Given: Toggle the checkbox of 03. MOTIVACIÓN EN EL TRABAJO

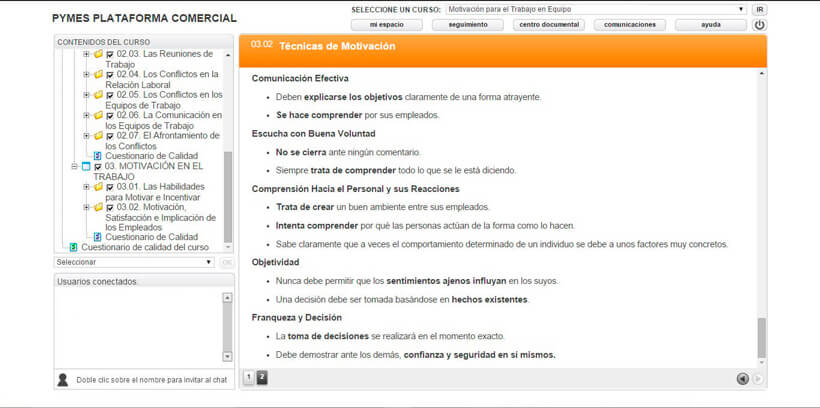Looking at the screenshot, I should (98, 167).
